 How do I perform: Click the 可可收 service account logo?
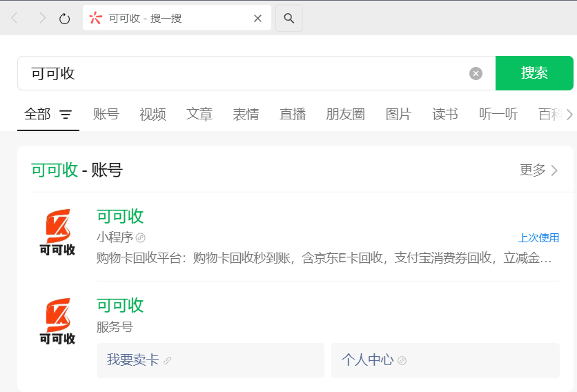pyautogui.click(x=57, y=322)
